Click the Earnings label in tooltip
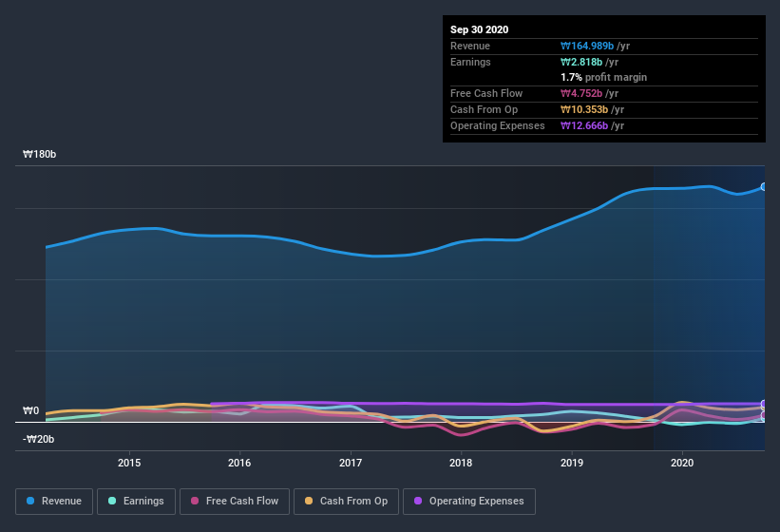 click(470, 62)
